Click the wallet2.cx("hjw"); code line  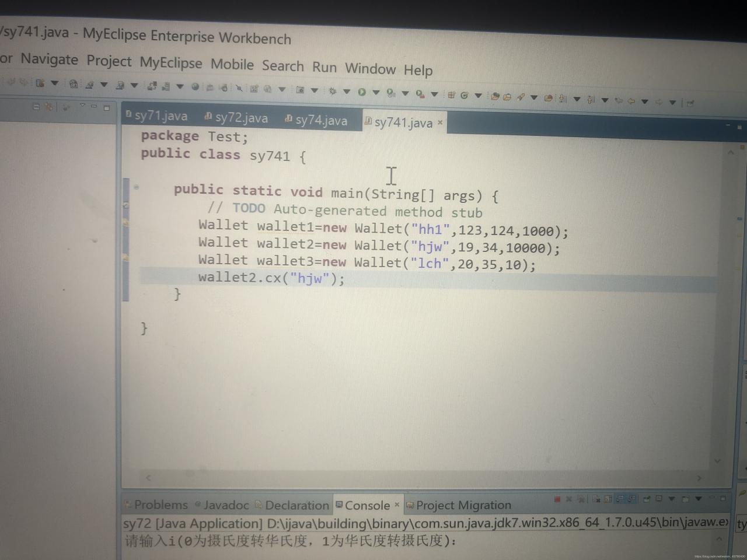point(271,278)
